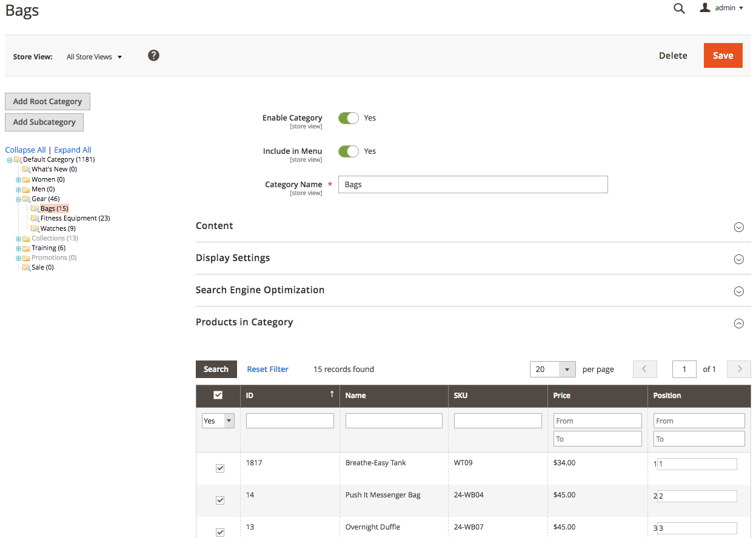Expand the Collections tree node
Image resolution: width=756 pixels, height=538 pixels.
click(x=18, y=239)
